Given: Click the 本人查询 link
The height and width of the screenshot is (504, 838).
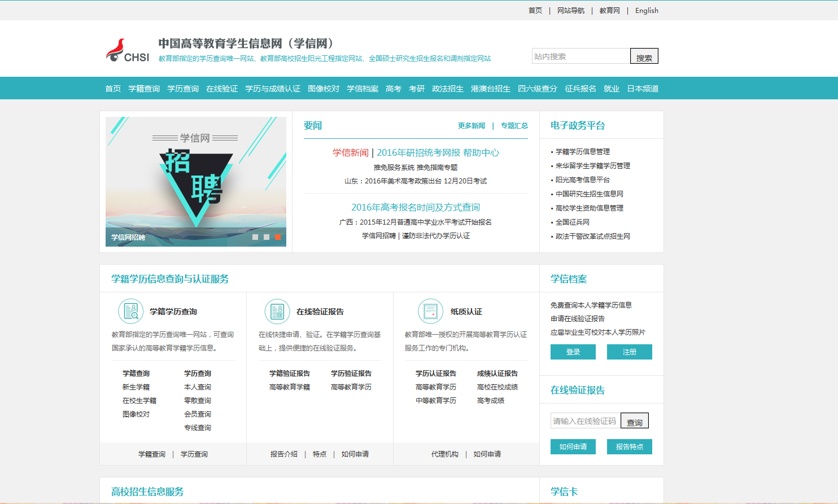Looking at the screenshot, I should (x=198, y=387).
